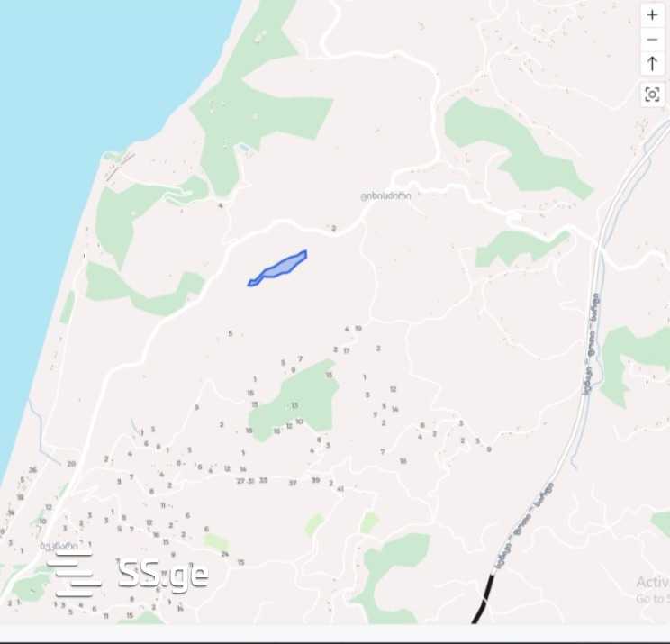Click house number 33 on the map
This screenshot has width=670, height=644.
pos(263,480)
